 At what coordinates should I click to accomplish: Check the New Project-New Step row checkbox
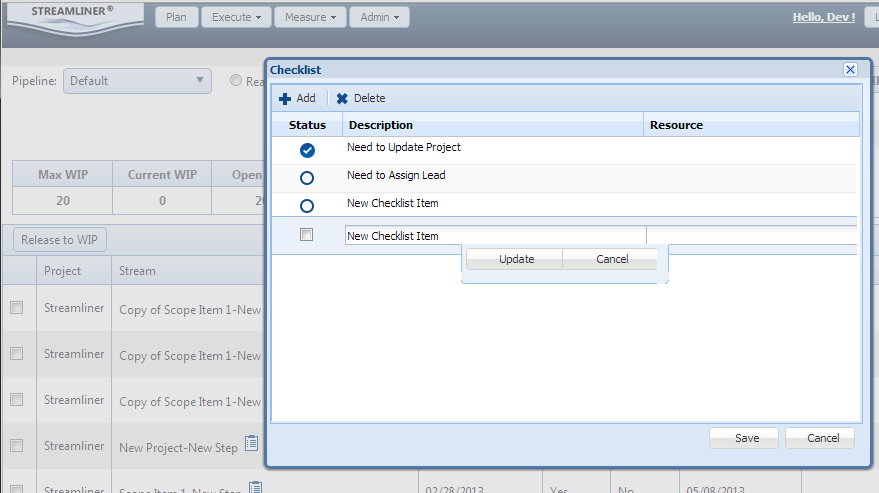point(17,445)
